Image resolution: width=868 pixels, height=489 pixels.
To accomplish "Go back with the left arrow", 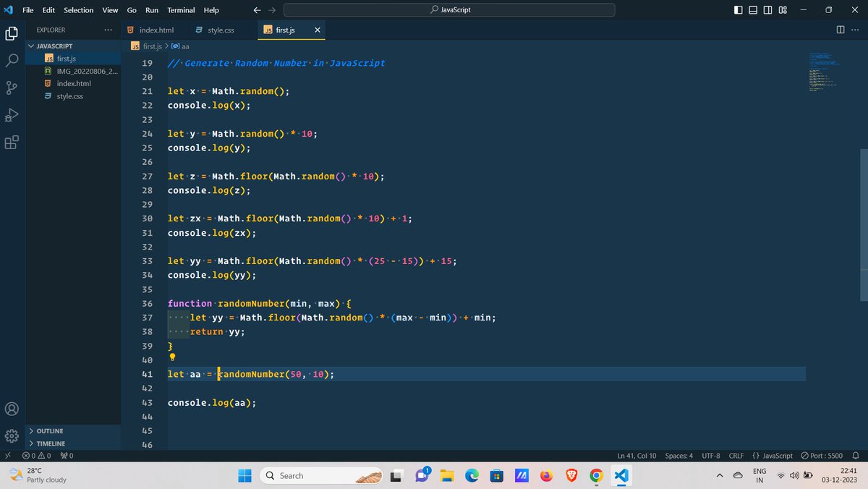I will (257, 10).
